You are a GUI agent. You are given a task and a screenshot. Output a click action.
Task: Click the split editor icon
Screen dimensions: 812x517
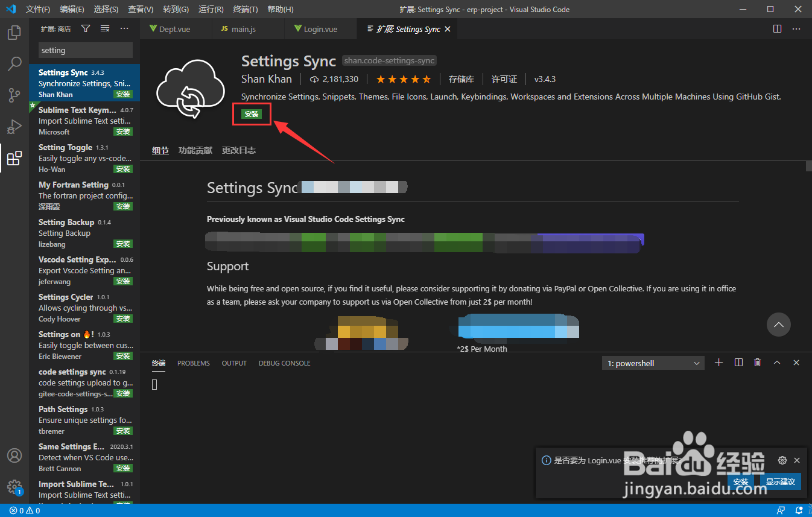[x=778, y=28]
